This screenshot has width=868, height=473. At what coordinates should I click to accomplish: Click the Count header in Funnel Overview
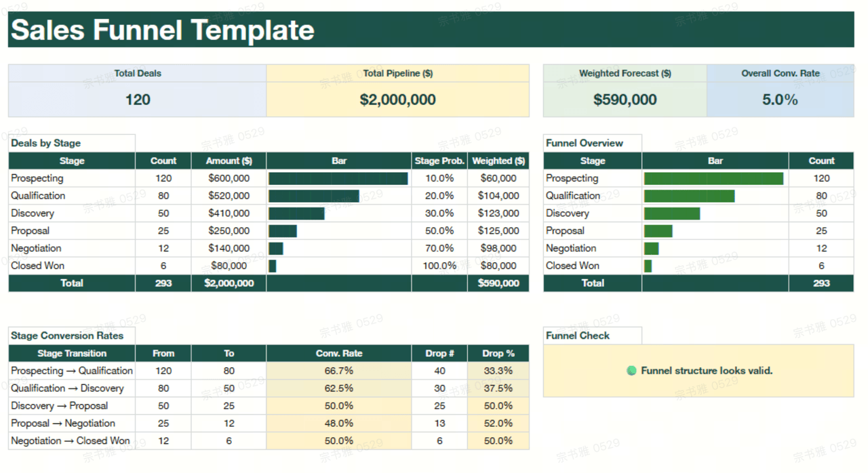(x=821, y=161)
